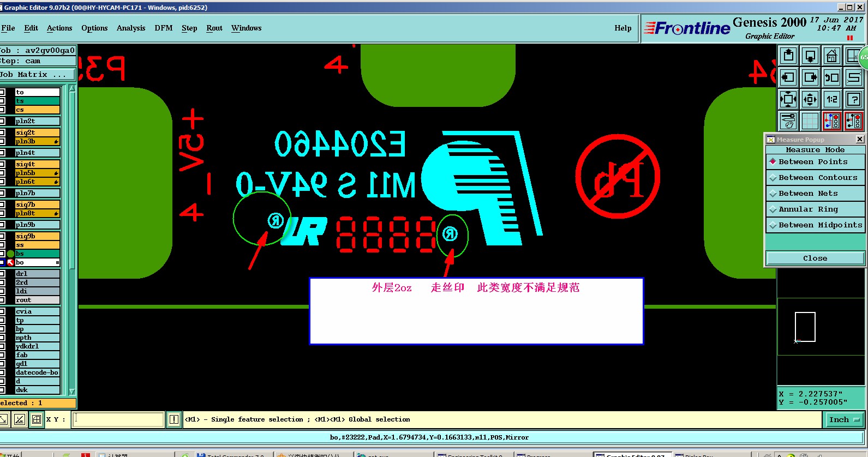Select the 'sig9b' layer row
The width and height of the screenshot is (868, 457).
point(37,236)
